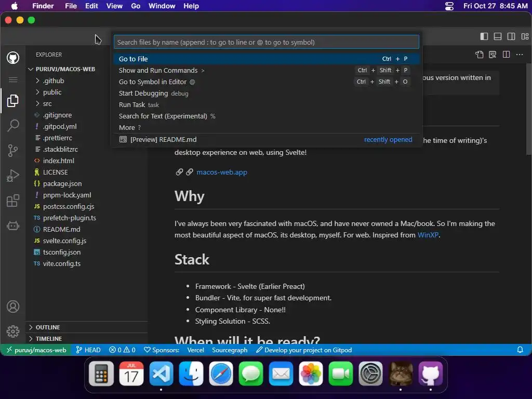Click the notifications bell in status bar
Screen dimensions: 532x399
click(520, 350)
